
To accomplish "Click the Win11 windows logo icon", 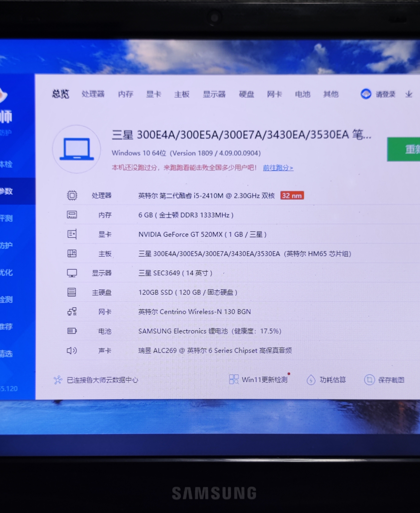I will point(234,379).
